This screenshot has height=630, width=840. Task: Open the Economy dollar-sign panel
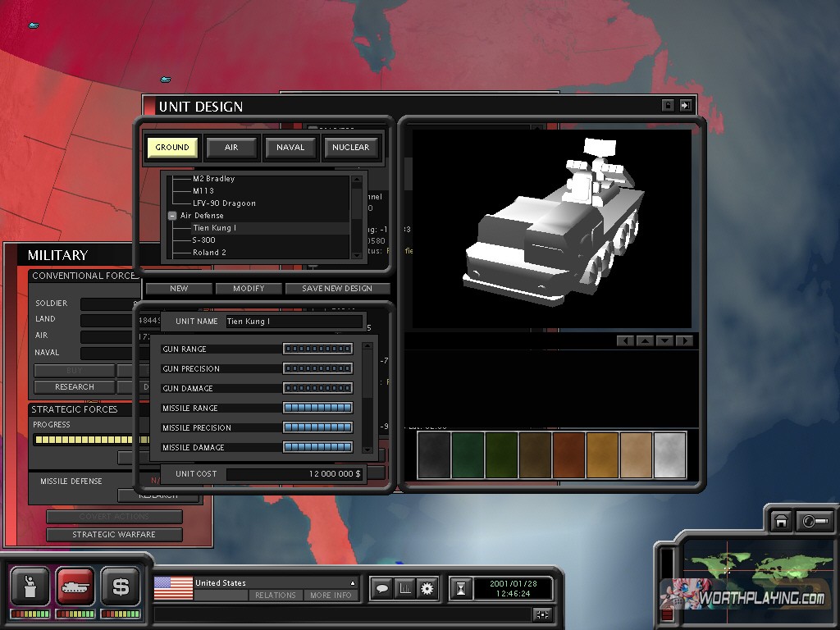[121, 587]
